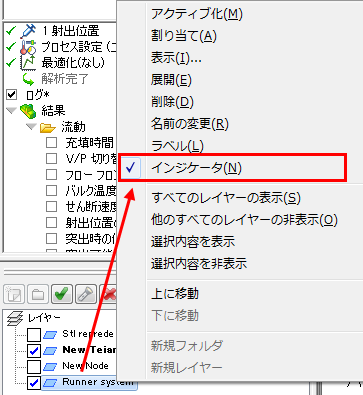Choose すべてのレイヤーの表示(S)

coord(226,198)
